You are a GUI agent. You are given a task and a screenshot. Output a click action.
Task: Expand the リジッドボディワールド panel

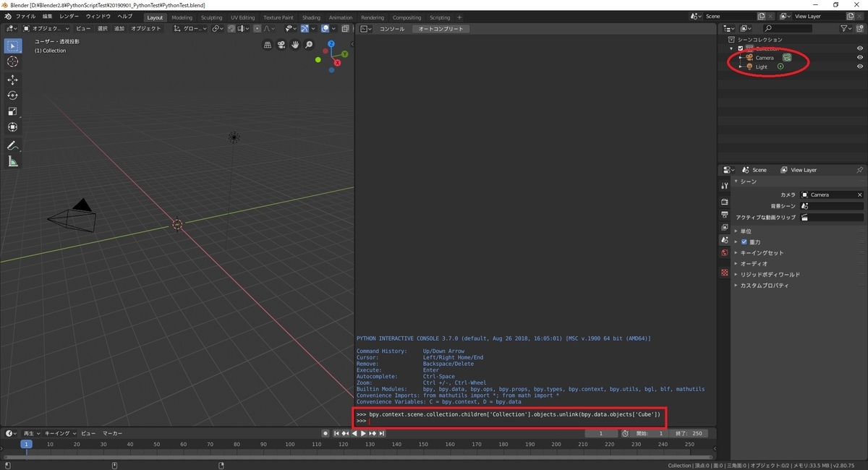[767, 275]
